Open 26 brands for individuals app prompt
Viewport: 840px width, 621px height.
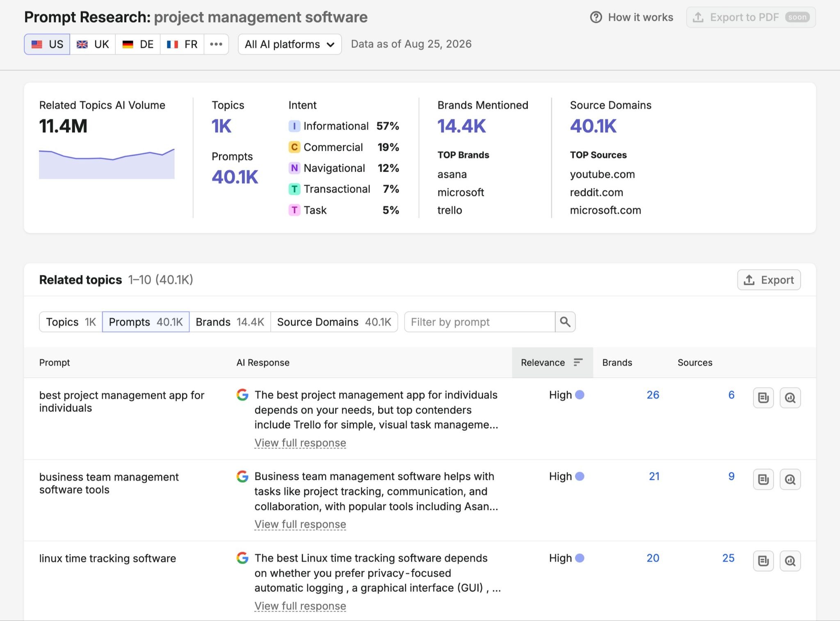point(653,395)
